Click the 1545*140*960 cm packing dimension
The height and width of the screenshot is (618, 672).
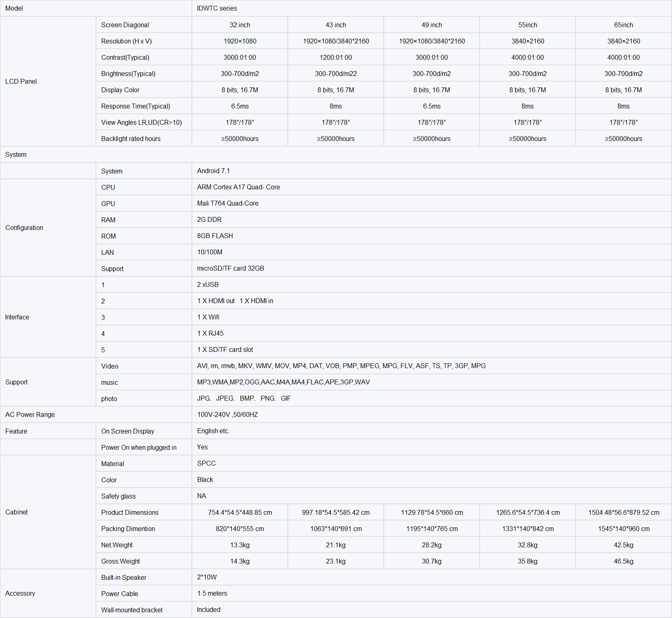click(623, 529)
